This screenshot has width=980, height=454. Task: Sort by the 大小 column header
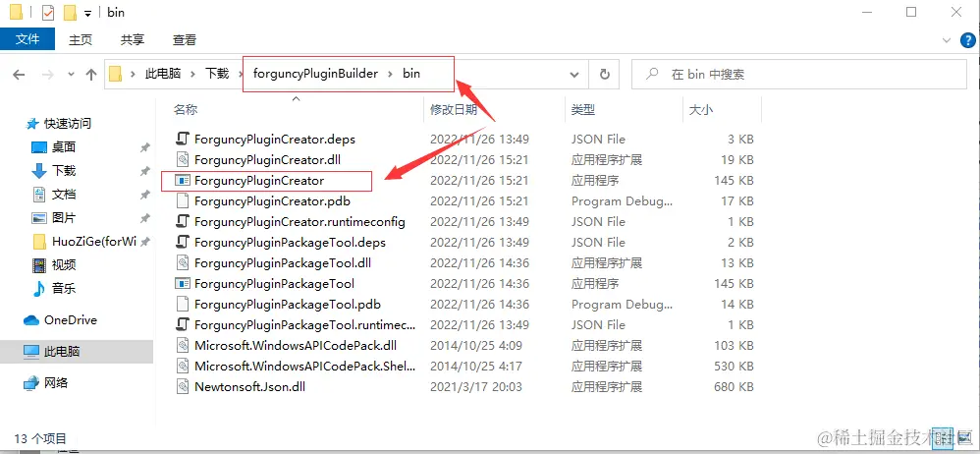(700, 109)
